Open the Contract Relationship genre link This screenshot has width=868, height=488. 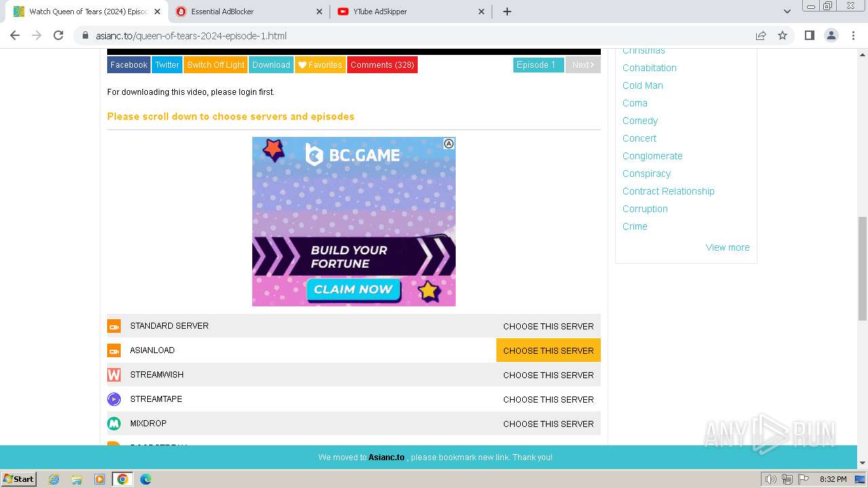[x=669, y=191]
